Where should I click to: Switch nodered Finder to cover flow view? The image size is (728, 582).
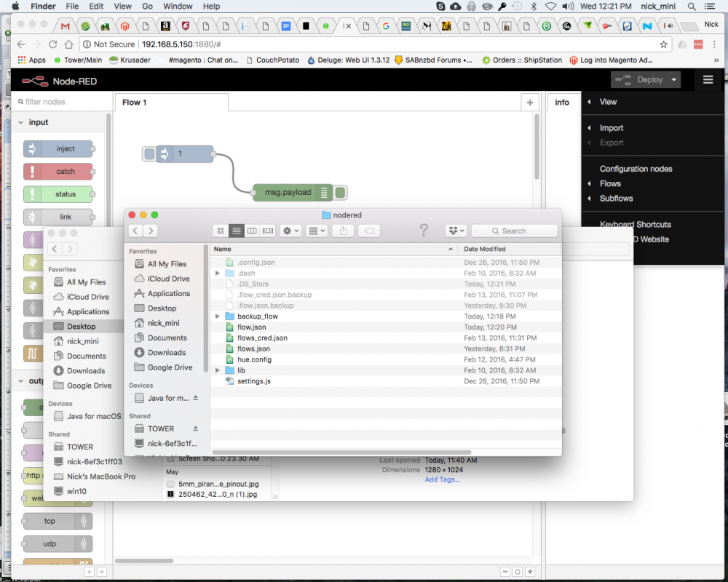coord(268,231)
